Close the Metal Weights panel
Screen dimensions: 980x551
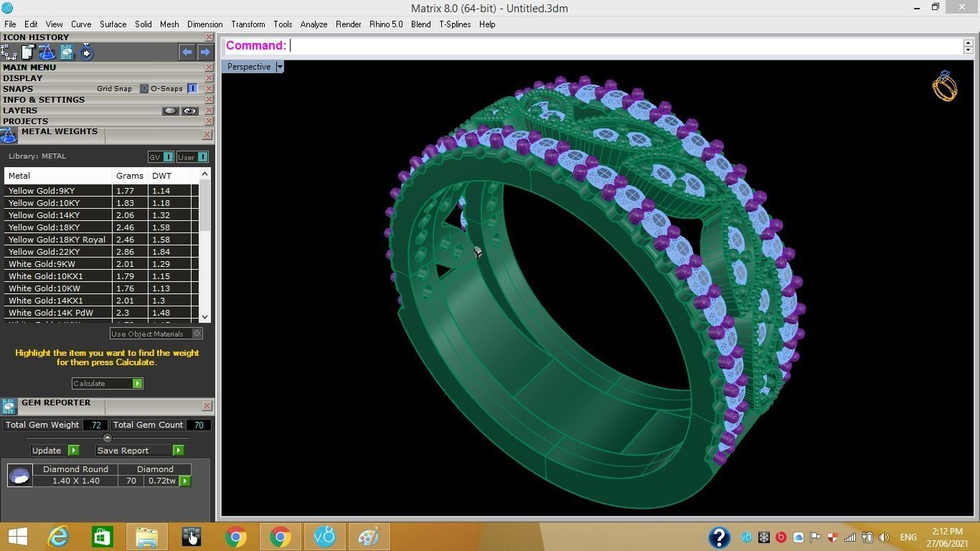pos(207,135)
